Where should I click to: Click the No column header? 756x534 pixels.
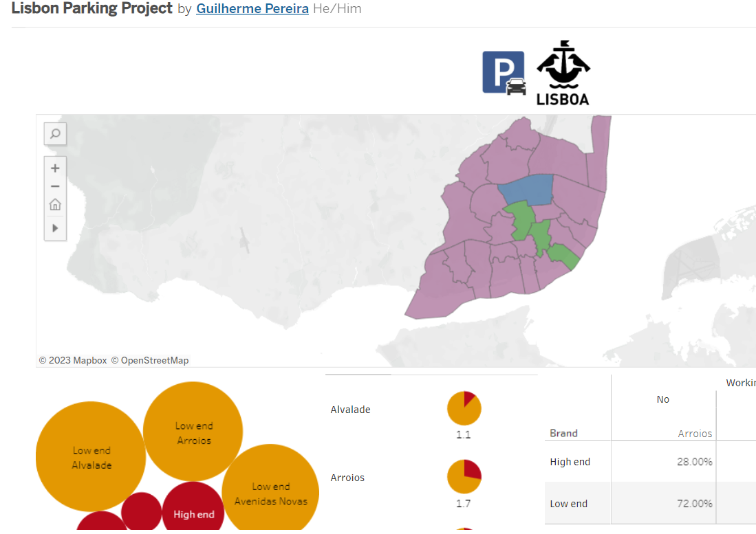point(663,399)
